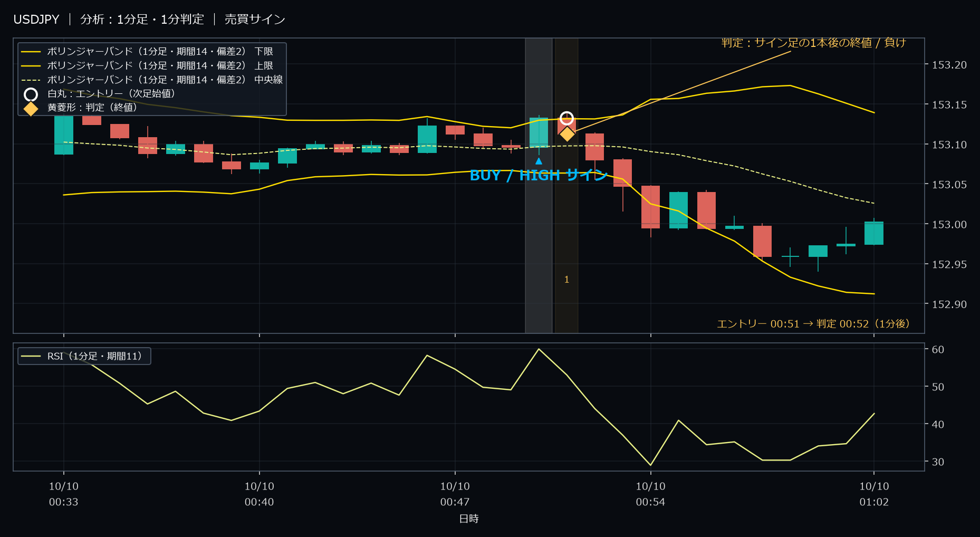Click the yellow diamond judgment marker on chart
Viewport: 980px width, 537px height.
pyautogui.click(x=567, y=134)
